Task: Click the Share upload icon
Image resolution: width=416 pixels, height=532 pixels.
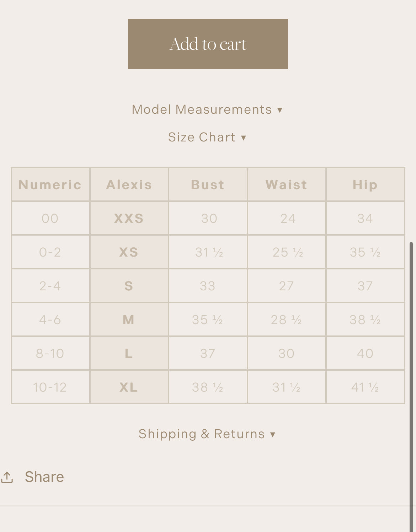Action: pos(7,477)
